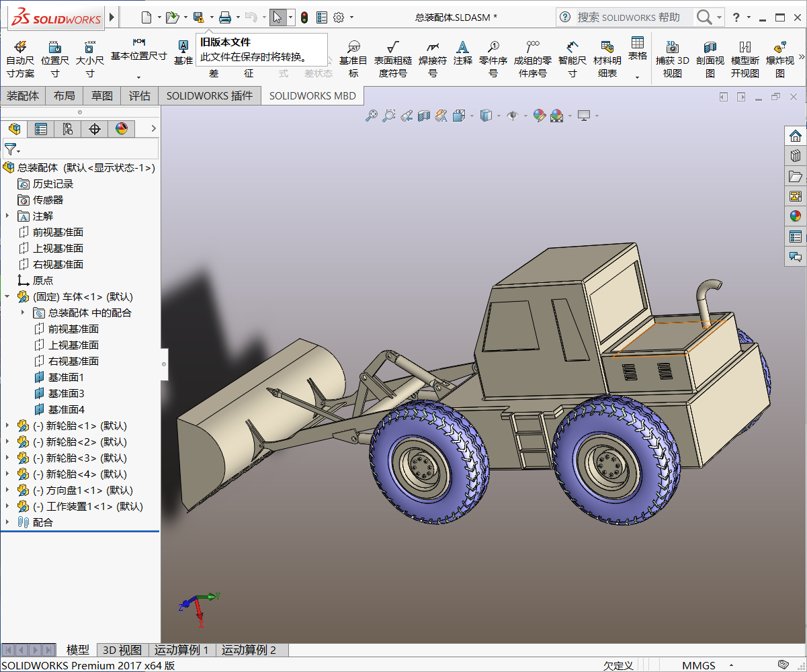Click the feature tree filter field
Image resolution: width=807 pixels, height=672 pixels.
pyautogui.click(x=81, y=149)
